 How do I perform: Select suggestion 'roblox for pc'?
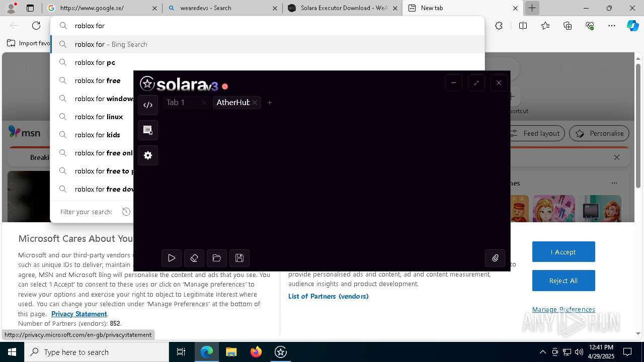267,62
